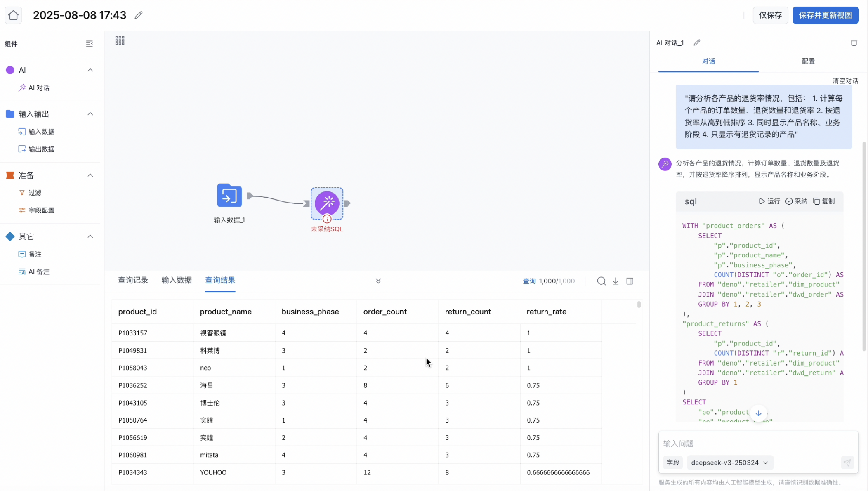Collapse the results panel with double chevron
Image resolution: width=868 pixels, height=491 pixels.
[378, 281]
